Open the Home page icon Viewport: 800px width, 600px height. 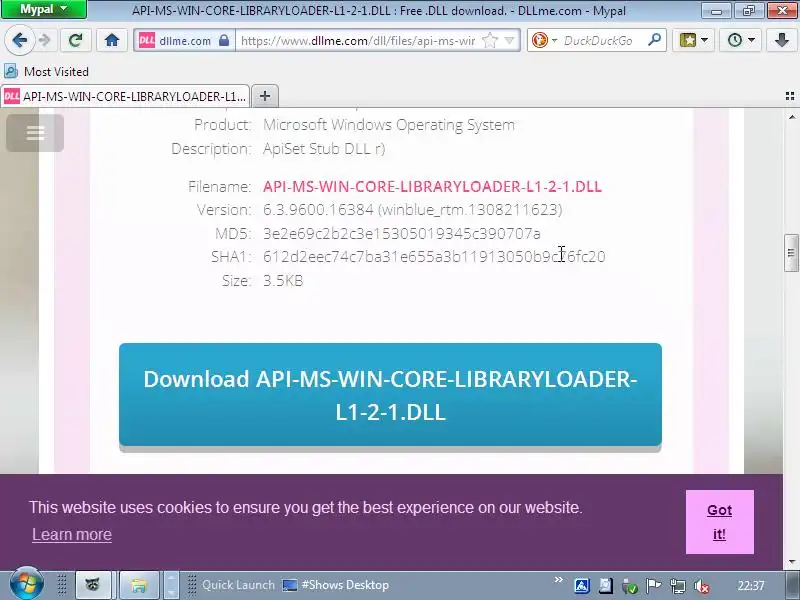(112, 40)
